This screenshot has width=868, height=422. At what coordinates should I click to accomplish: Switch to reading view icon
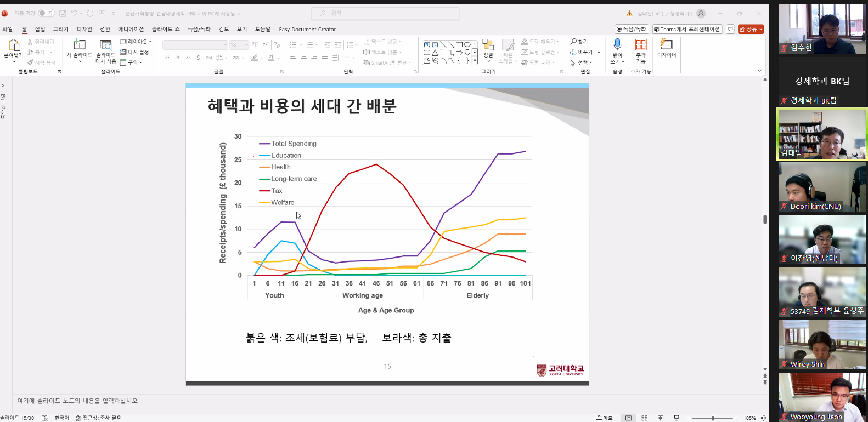[x=661, y=418]
